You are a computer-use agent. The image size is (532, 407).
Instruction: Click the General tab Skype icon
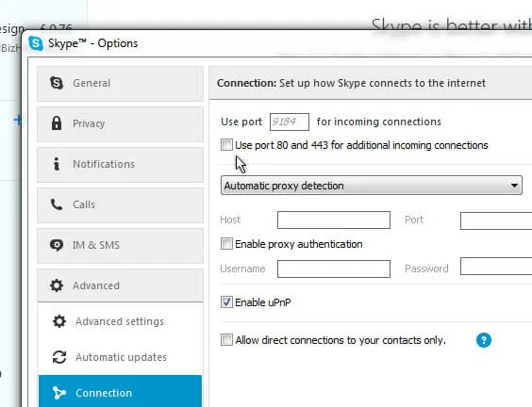tap(57, 83)
